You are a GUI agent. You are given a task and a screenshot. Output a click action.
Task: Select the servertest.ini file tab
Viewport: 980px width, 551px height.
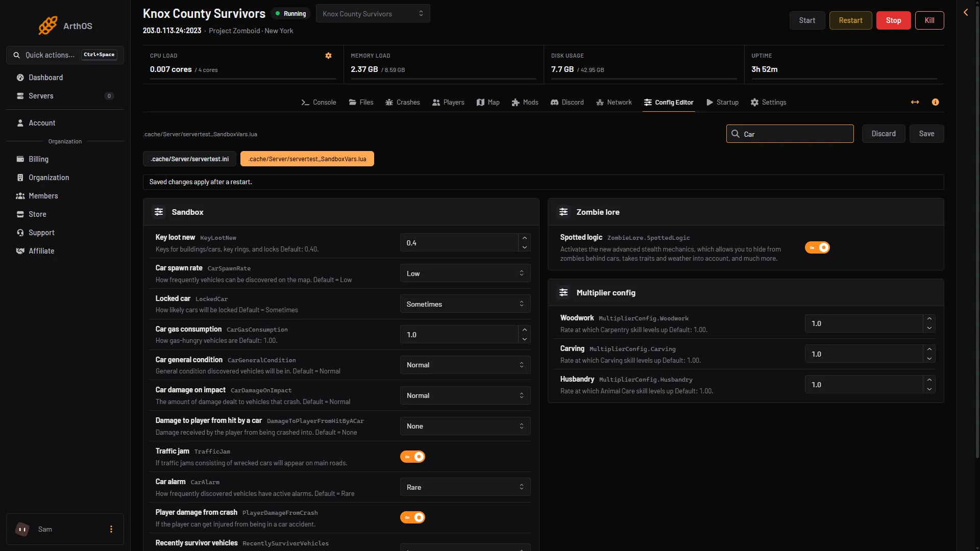pos(189,159)
